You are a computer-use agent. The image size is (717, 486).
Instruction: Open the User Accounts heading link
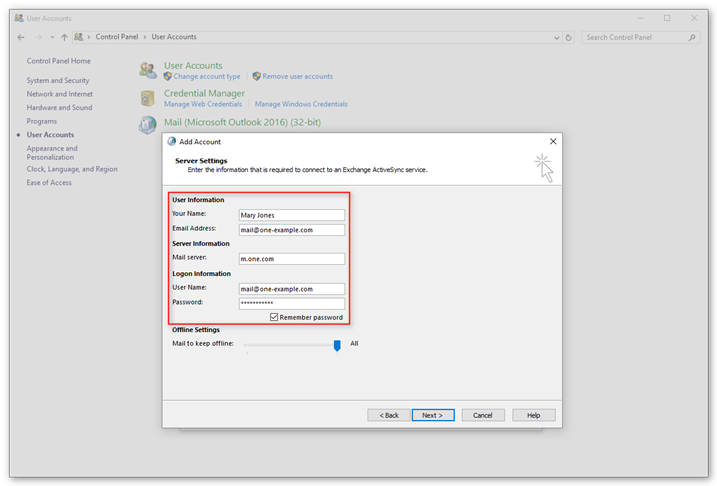click(x=193, y=65)
